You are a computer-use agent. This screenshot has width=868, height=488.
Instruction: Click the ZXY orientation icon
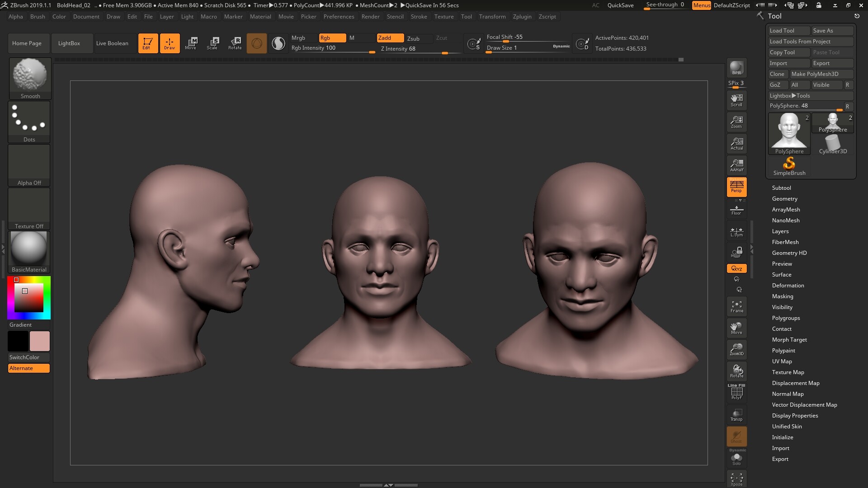tap(736, 268)
